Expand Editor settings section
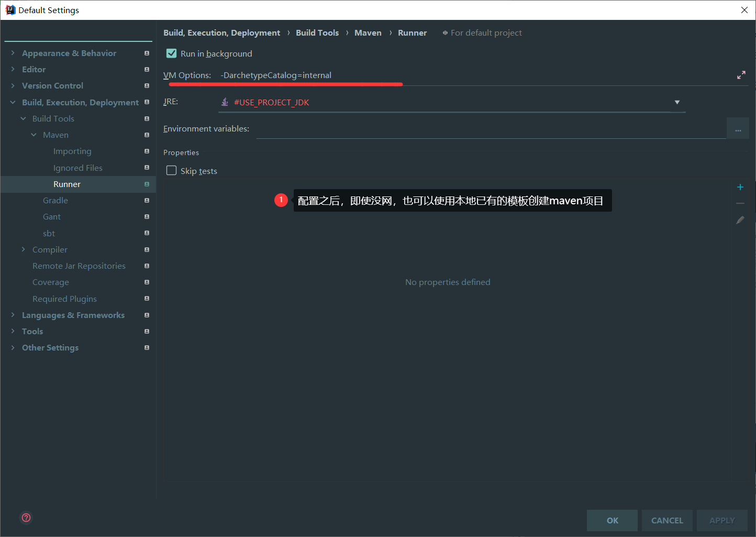756x537 pixels. pos(13,69)
